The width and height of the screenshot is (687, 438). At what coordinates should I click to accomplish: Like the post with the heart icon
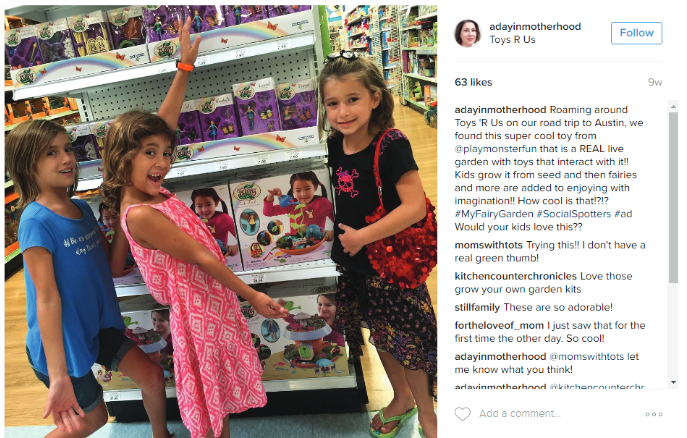tap(462, 414)
